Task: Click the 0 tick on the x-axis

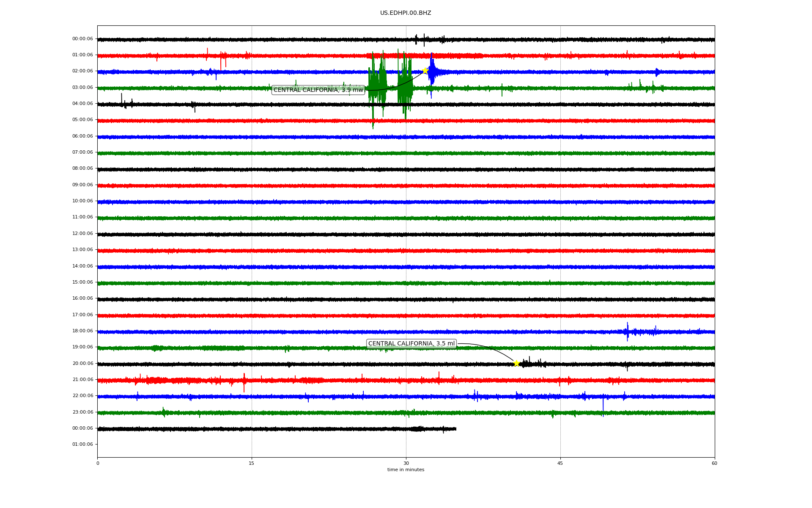Action: coord(98,463)
